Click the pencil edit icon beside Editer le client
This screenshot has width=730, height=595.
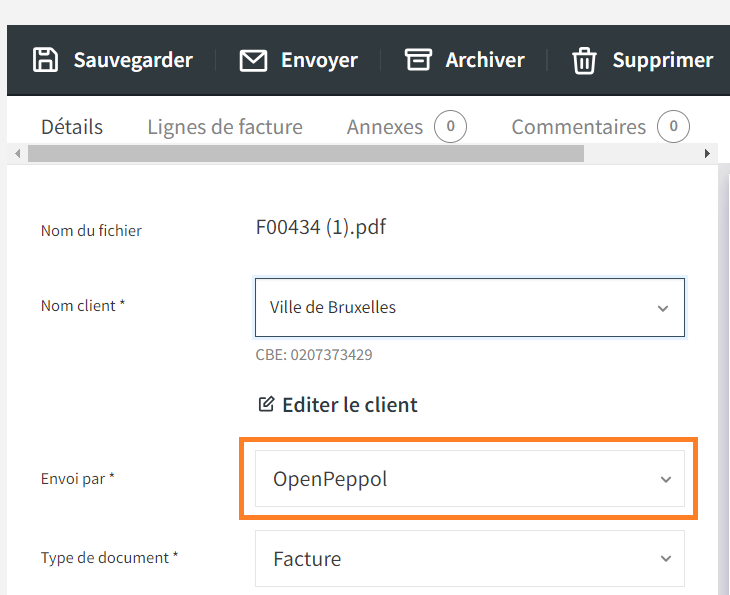pyautogui.click(x=266, y=404)
